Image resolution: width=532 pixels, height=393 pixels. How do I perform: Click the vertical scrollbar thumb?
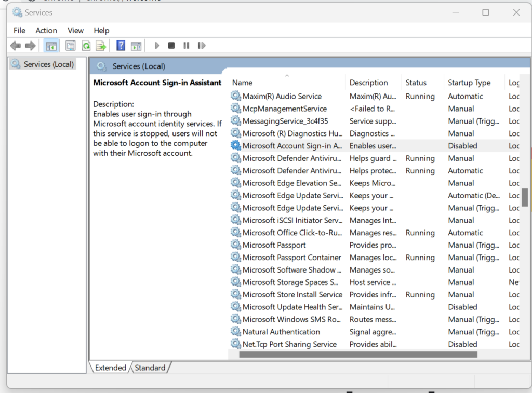tap(525, 197)
